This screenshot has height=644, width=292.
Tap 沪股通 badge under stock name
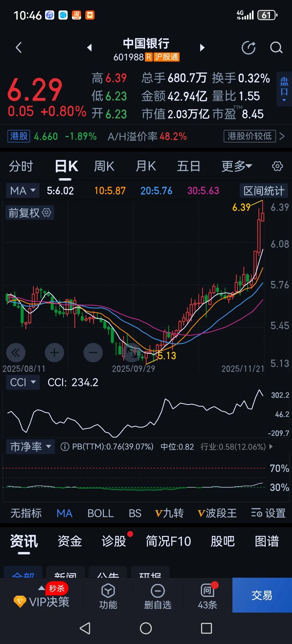click(166, 57)
